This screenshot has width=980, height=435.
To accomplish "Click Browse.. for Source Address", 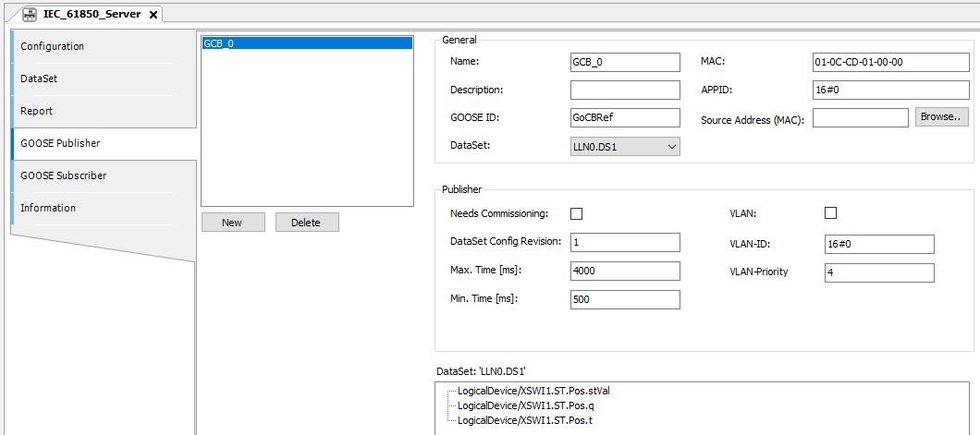I will (x=942, y=117).
